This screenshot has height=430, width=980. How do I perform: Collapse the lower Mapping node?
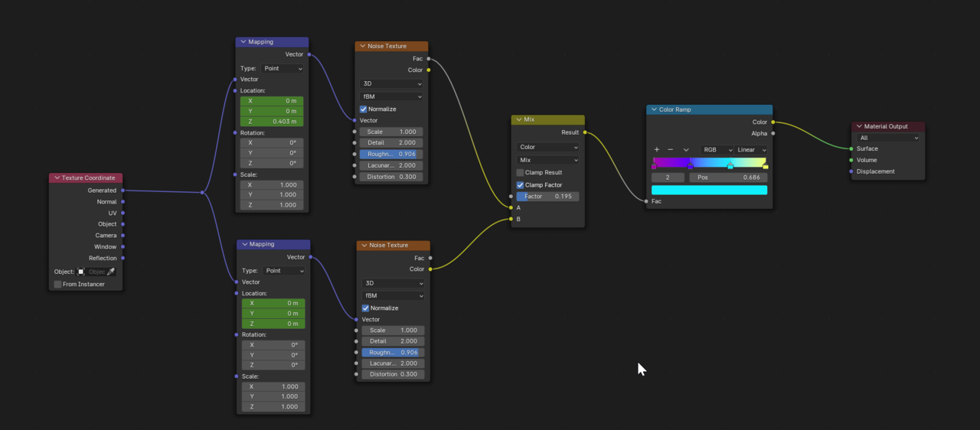tap(244, 244)
